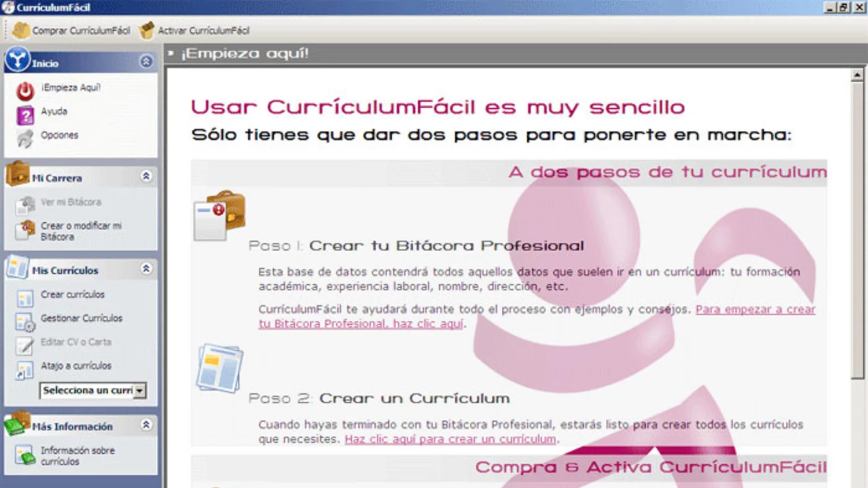Image resolution: width=868 pixels, height=488 pixels.
Task: Click the Inicio panel header icon
Action: pyautogui.click(x=17, y=60)
